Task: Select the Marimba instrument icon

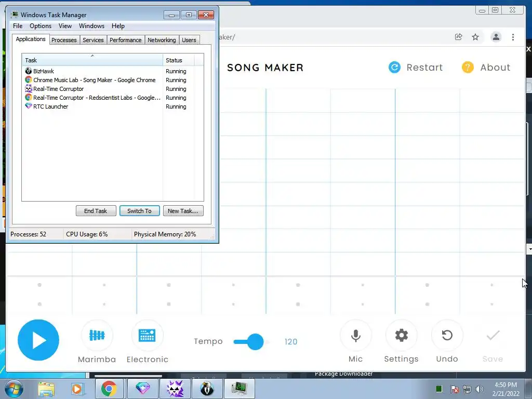Action: coord(97,336)
